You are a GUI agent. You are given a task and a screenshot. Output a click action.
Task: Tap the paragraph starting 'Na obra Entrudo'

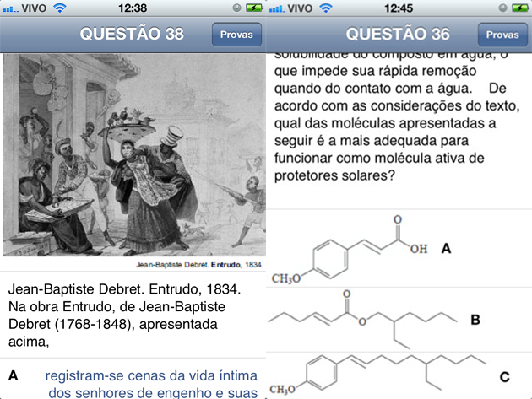tap(117, 324)
